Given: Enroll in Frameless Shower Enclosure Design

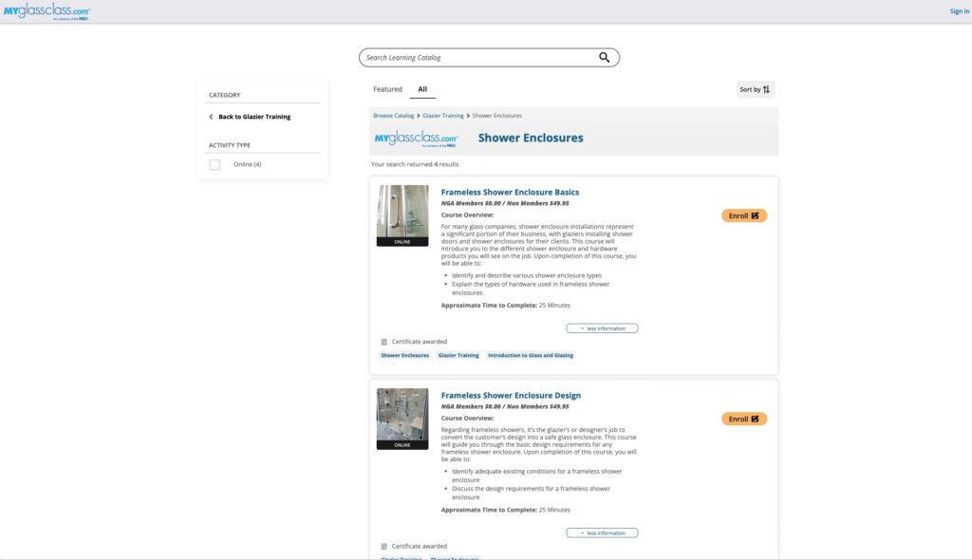Looking at the screenshot, I should click(x=744, y=420).
